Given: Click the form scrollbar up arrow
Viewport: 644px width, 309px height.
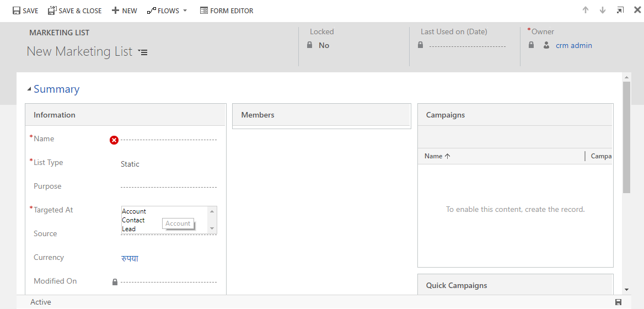Looking at the screenshot, I should pyautogui.click(x=626, y=77).
